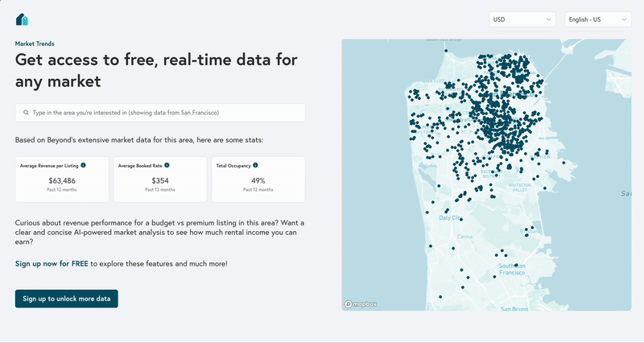Screen dimensions: 644x343
Task: Click the search magnifier icon
Action: point(26,113)
